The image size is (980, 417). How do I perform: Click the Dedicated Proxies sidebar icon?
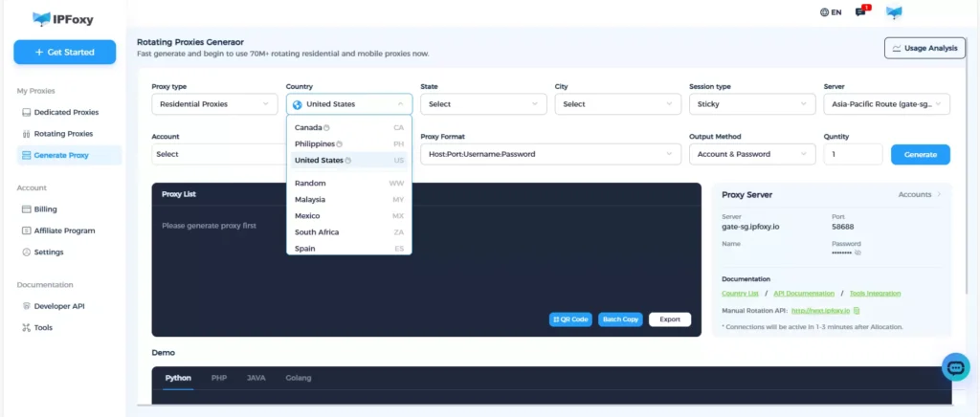(x=26, y=113)
